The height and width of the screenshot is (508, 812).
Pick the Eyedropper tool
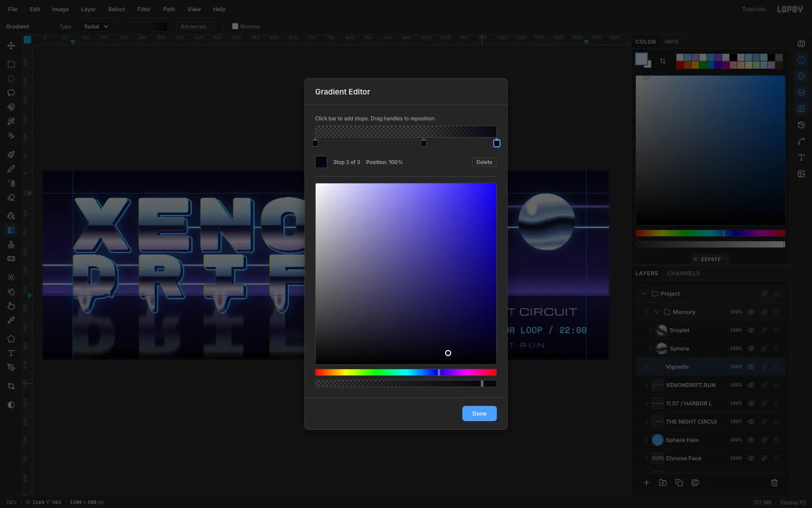coord(11,320)
